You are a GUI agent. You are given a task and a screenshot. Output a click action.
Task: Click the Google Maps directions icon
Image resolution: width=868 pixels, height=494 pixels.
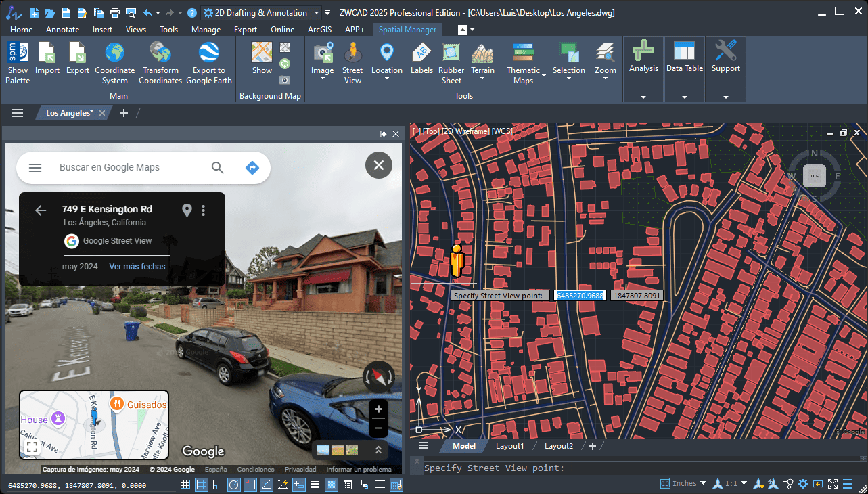pyautogui.click(x=252, y=167)
